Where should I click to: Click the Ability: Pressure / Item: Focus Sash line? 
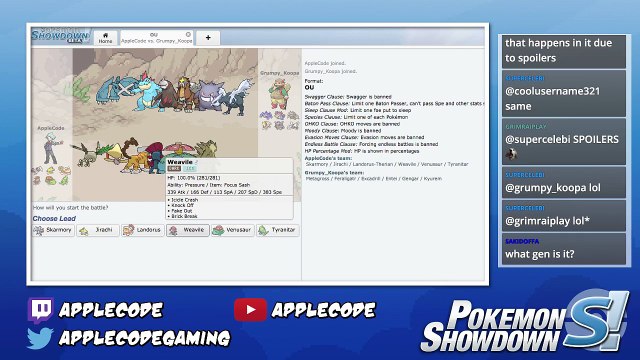[208, 185]
